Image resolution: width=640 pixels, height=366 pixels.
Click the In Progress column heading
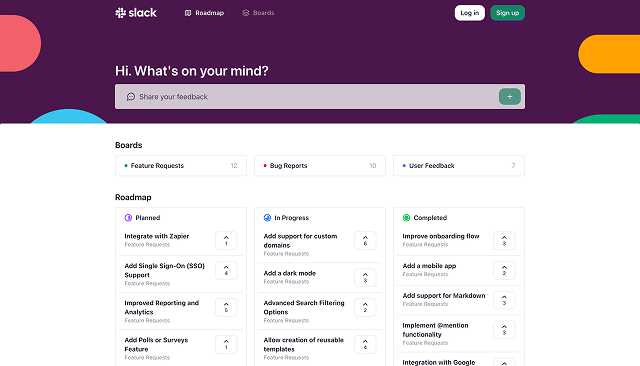point(291,218)
